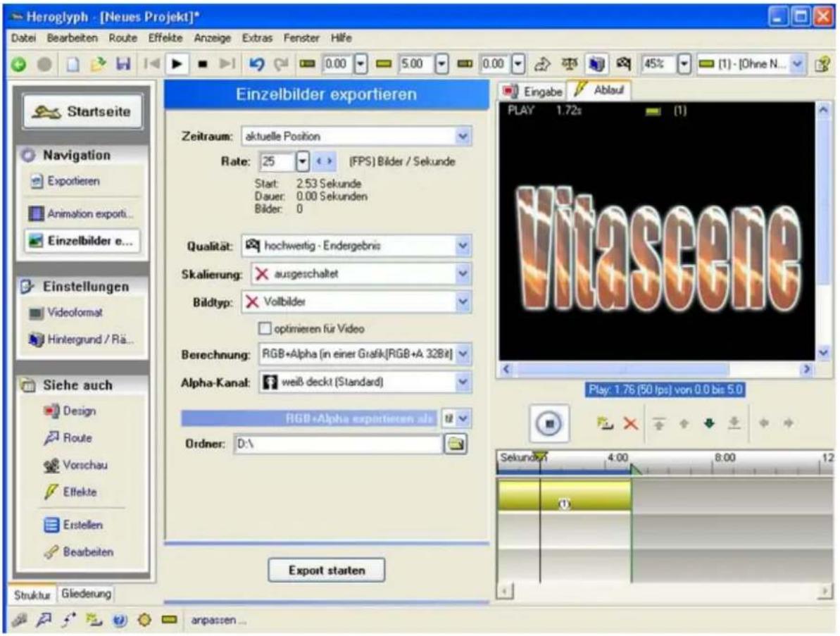840x636 pixels.
Task: Open Animation exportieren in Navigation
Action: coord(82,214)
